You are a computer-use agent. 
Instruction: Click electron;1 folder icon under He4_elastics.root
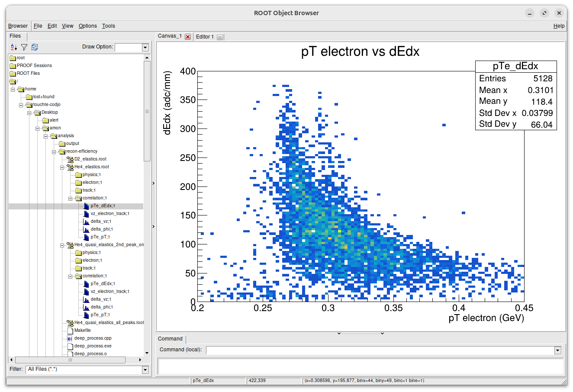(78, 183)
